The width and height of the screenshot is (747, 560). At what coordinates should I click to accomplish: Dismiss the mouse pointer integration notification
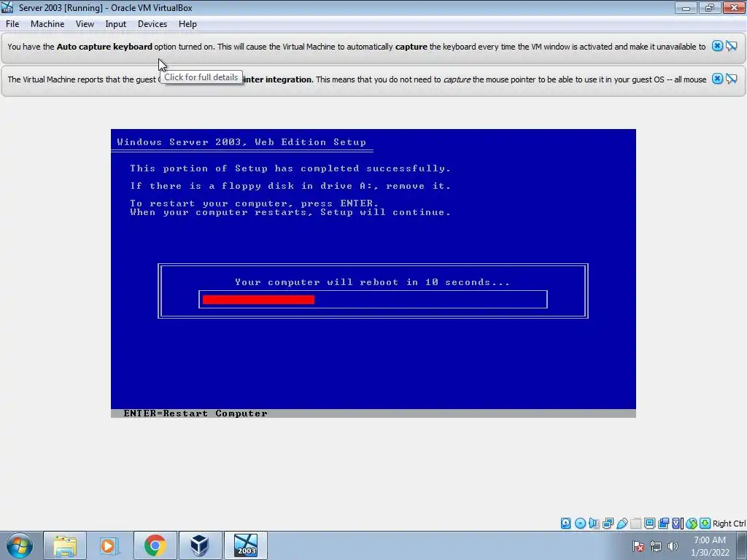point(717,79)
